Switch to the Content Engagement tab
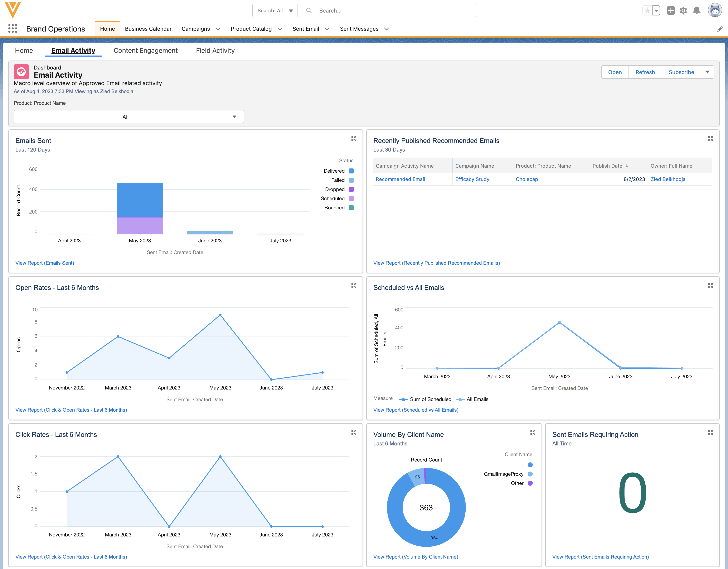This screenshot has width=728, height=569. 145,50
